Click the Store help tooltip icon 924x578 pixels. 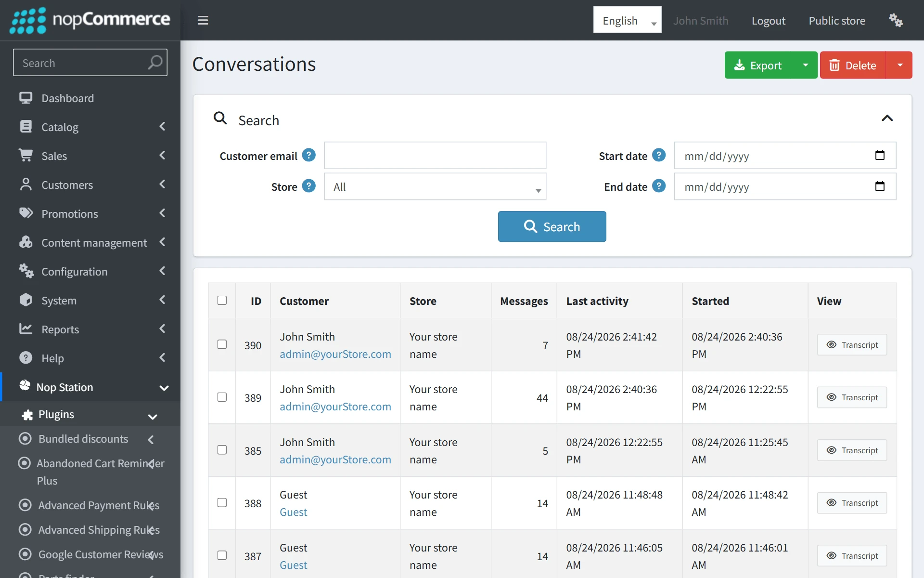308,186
